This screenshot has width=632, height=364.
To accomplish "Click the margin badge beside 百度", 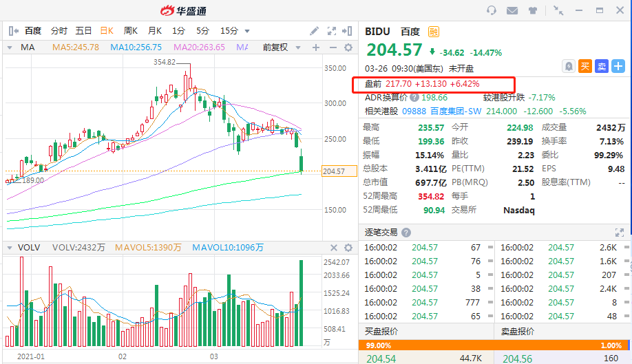I will coord(434,32).
